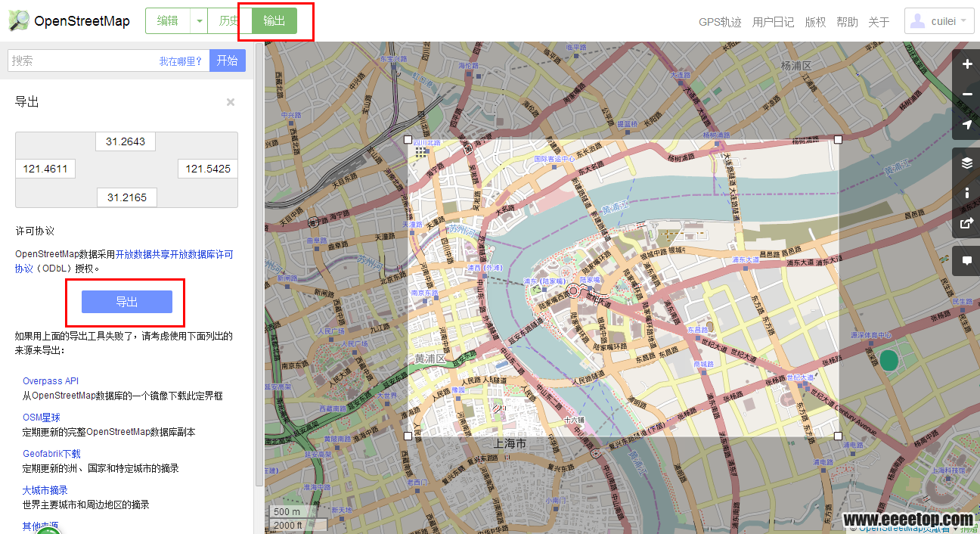Click the sidebar vertical scrollbar
This screenshot has height=534, width=980.
[259, 265]
